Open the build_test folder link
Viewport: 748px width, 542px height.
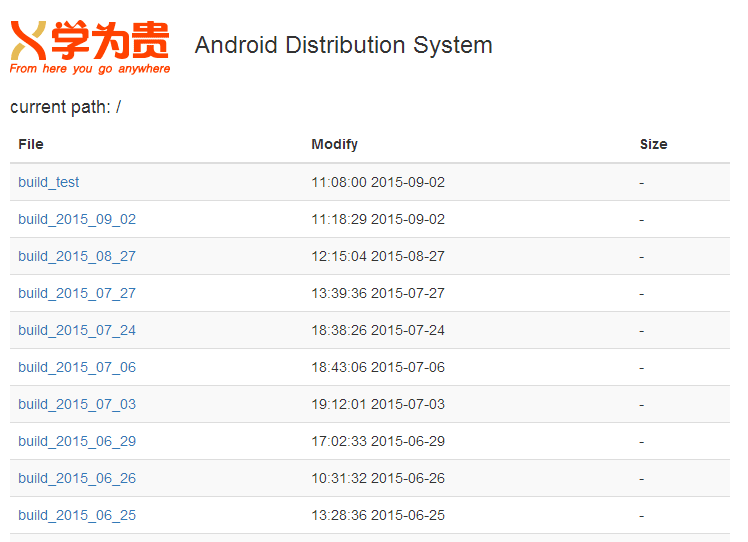coord(49,182)
